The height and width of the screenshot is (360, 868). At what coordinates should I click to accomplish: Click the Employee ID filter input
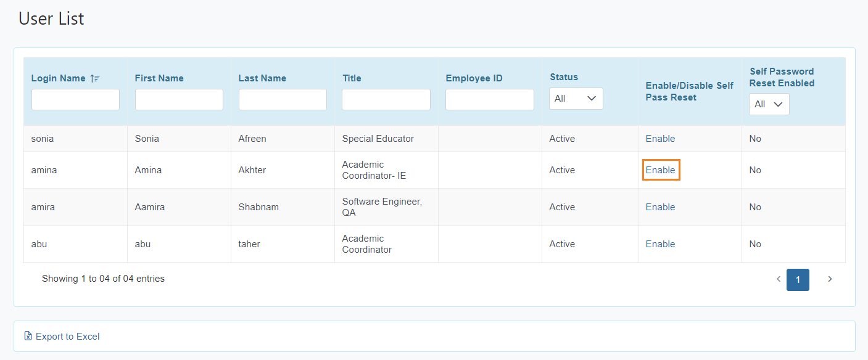[490, 99]
